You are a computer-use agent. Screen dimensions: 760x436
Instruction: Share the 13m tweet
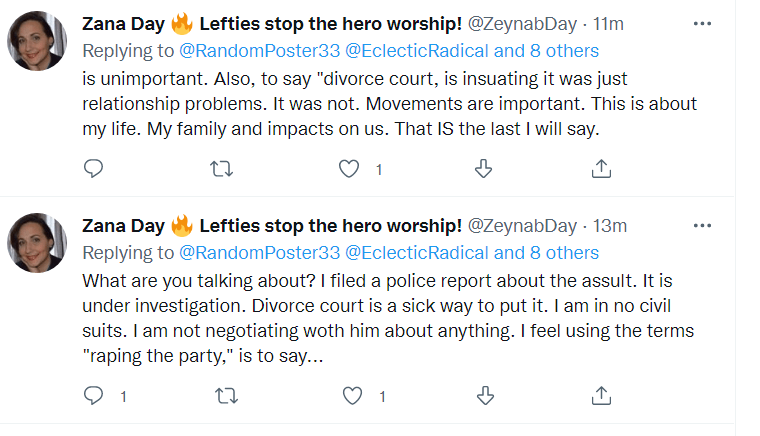[x=601, y=397]
